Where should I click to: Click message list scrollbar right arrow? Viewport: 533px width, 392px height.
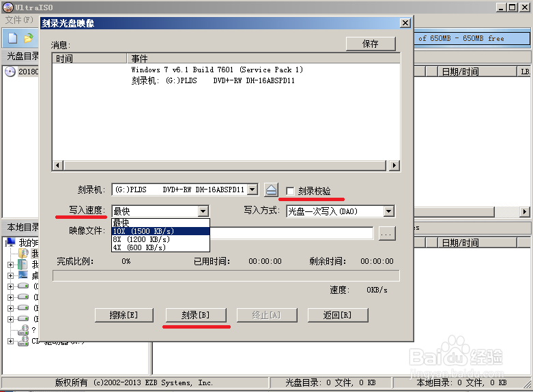pyautogui.click(x=394, y=165)
